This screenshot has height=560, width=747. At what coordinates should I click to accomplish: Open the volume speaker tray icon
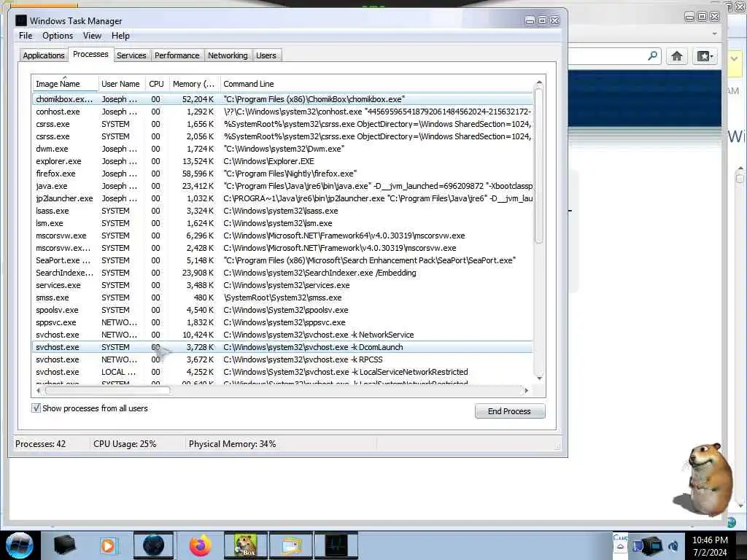pos(673,545)
